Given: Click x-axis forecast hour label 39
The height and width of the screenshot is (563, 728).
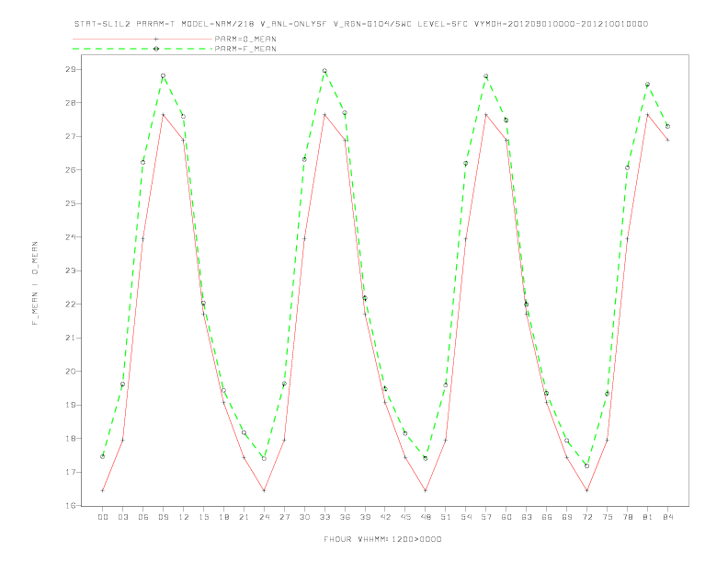Looking at the screenshot, I should (365, 517).
